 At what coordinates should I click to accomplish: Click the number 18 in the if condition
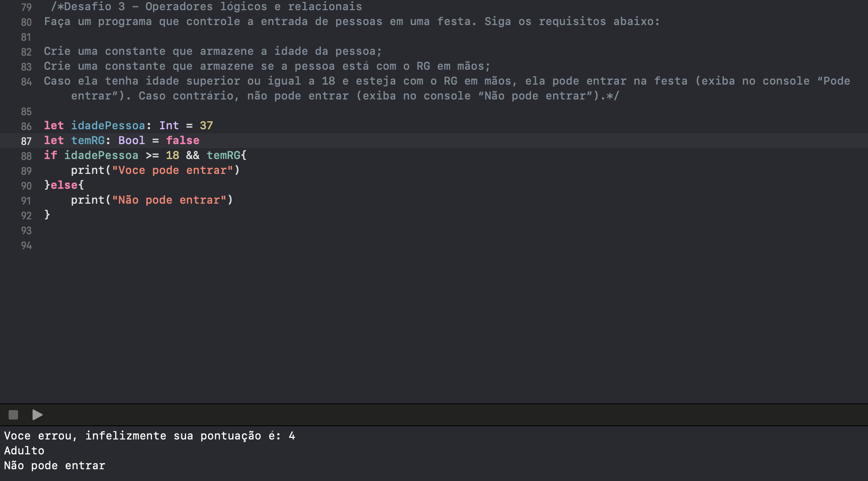(x=172, y=155)
